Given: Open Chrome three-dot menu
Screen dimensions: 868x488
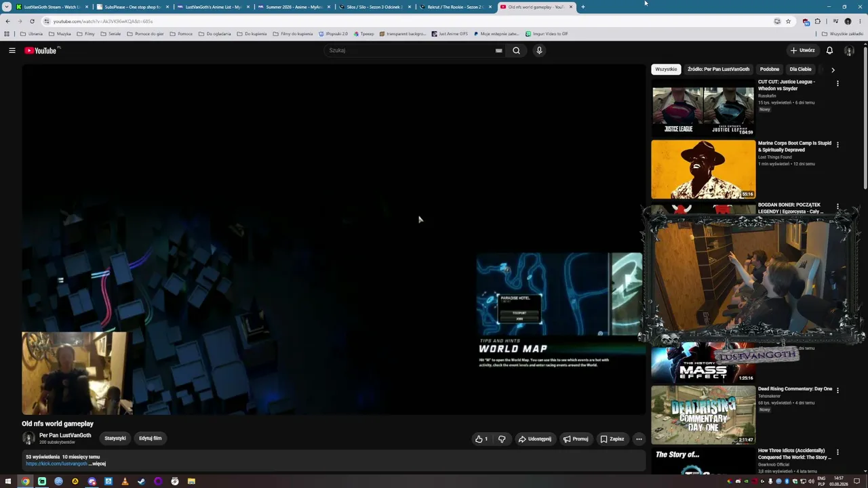Looking at the screenshot, I should pyautogui.click(x=860, y=21).
